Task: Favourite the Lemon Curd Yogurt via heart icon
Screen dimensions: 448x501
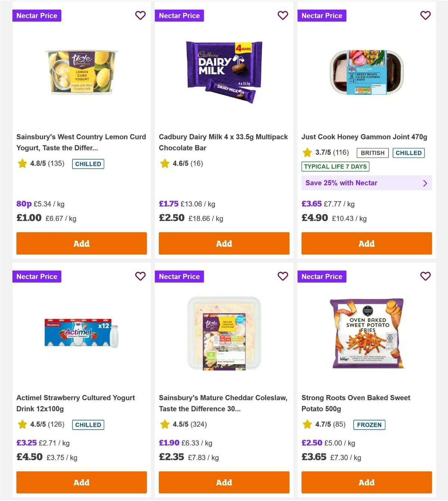Action: [x=140, y=15]
